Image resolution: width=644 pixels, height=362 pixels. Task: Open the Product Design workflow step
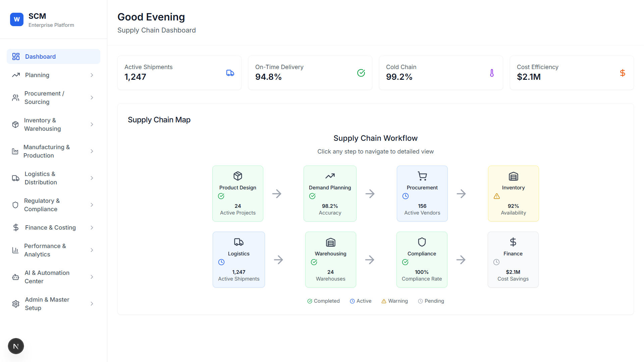click(x=237, y=193)
